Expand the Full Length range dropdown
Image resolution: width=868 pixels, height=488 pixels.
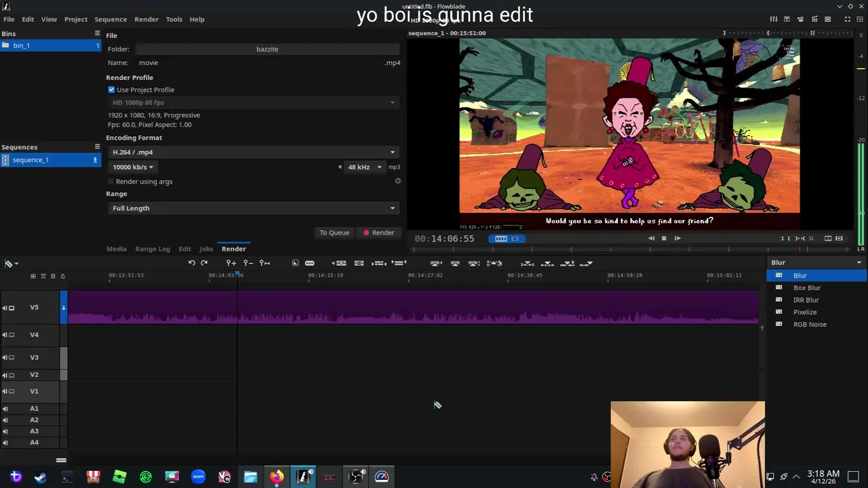(x=254, y=208)
